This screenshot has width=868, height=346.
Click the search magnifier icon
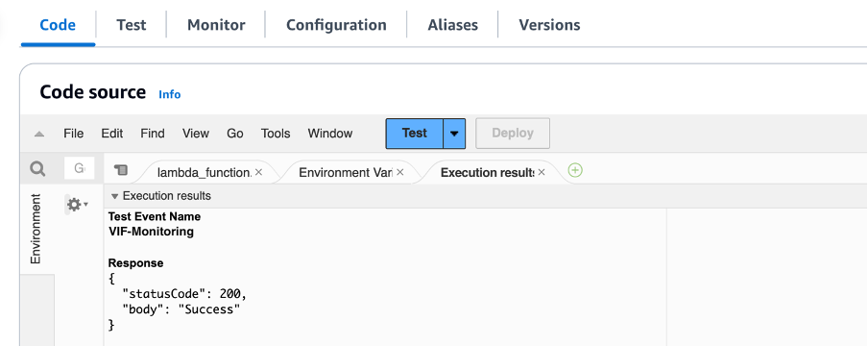(37, 168)
